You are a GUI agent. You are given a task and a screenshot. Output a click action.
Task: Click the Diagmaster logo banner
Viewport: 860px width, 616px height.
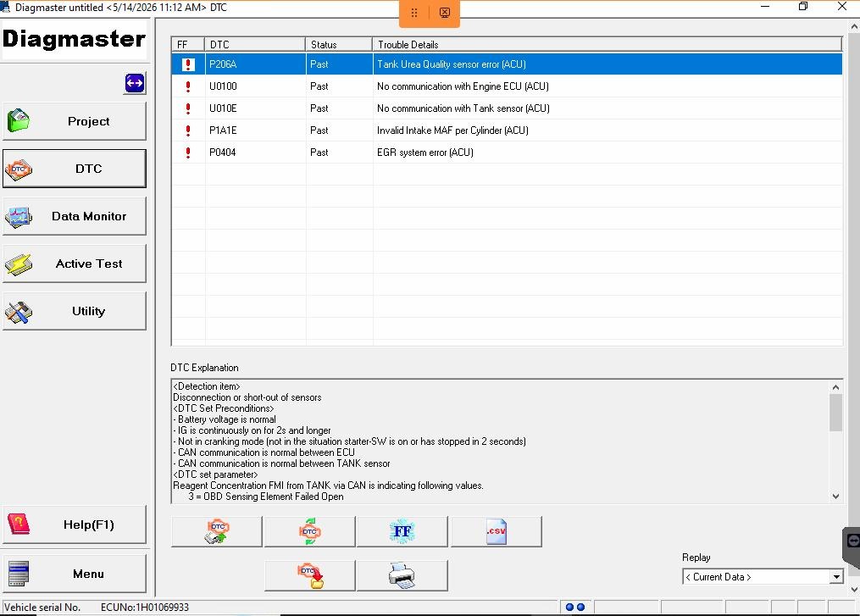74,39
